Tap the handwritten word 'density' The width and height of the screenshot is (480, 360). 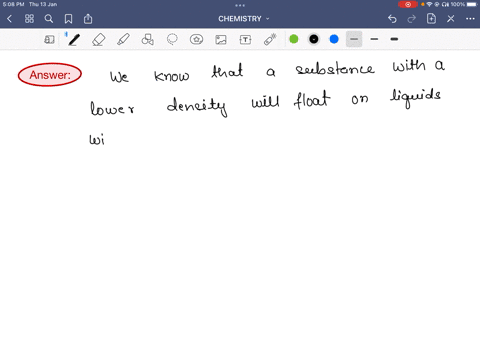tap(197, 106)
